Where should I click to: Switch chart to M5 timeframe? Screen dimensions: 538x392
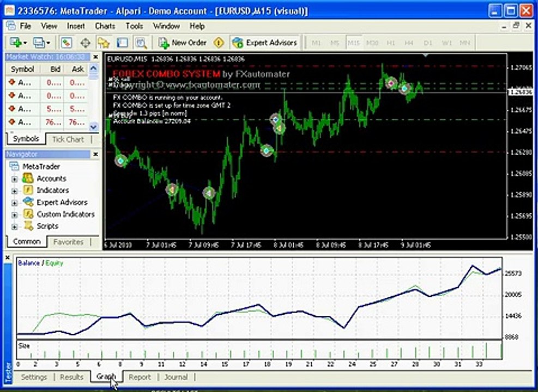pyautogui.click(x=335, y=43)
